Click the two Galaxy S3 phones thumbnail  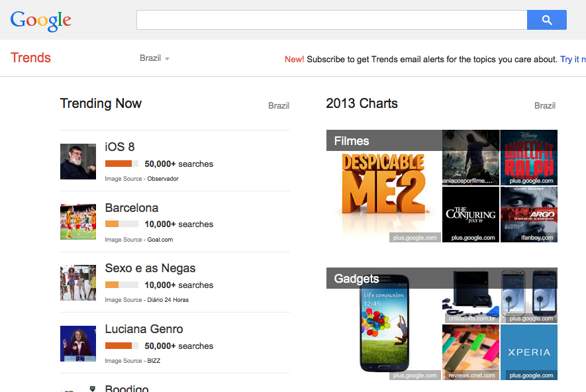pos(529,295)
